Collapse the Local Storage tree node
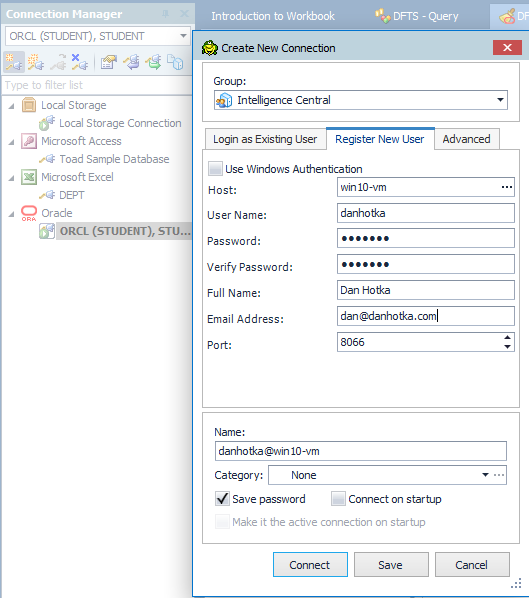 12,106
